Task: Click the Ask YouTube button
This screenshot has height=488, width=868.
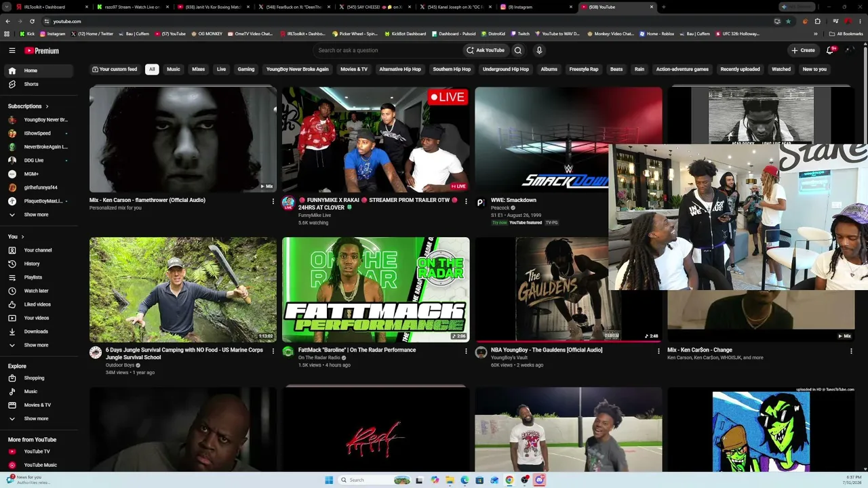Action: (x=486, y=50)
